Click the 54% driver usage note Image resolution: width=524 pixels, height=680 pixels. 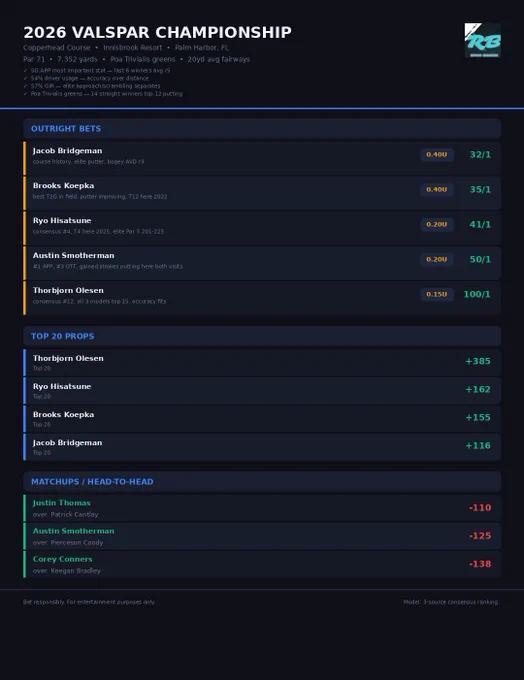86,78
